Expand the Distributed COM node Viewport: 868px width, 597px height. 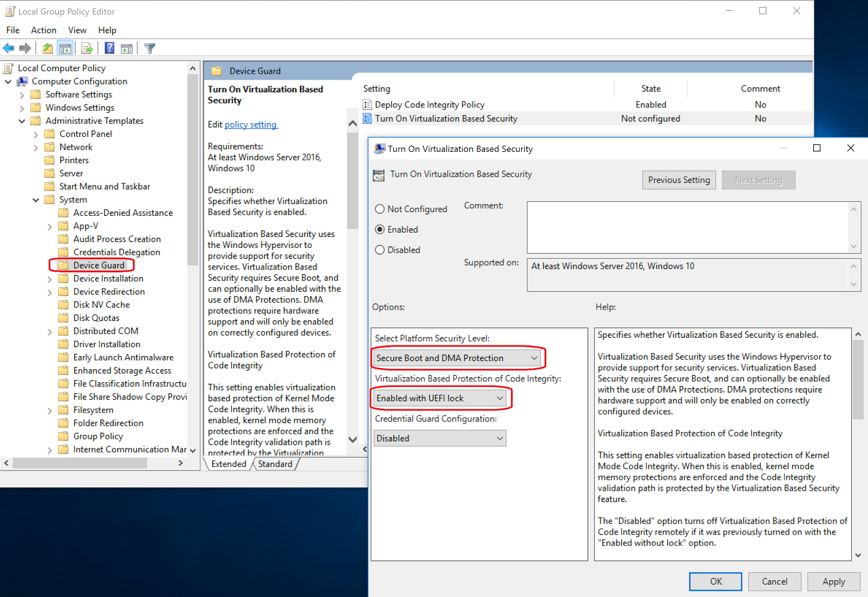click(50, 332)
